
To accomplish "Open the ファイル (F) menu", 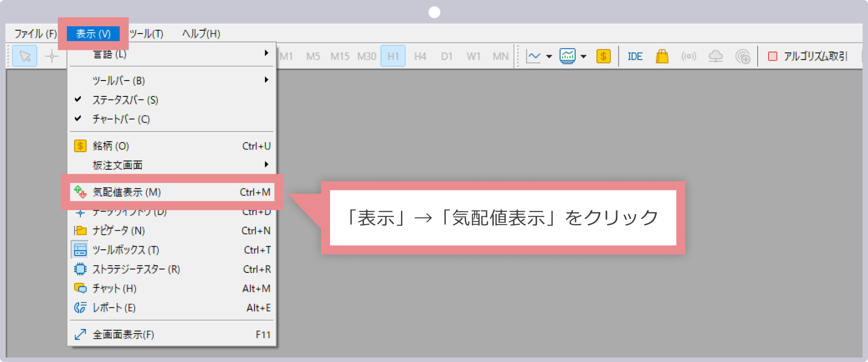I will pyautogui.click(x=35, y=34).
